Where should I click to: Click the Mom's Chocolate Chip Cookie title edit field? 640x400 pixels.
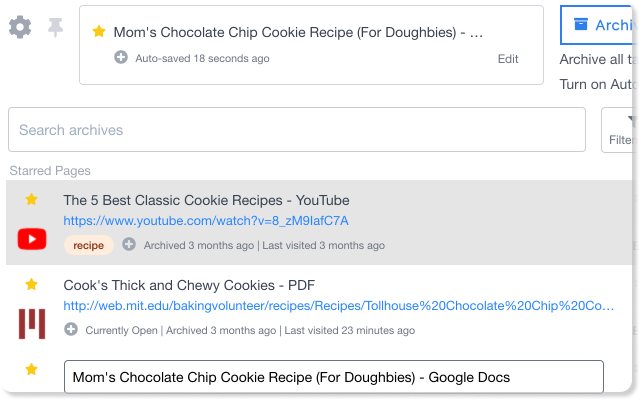click(x=333, y=377)
